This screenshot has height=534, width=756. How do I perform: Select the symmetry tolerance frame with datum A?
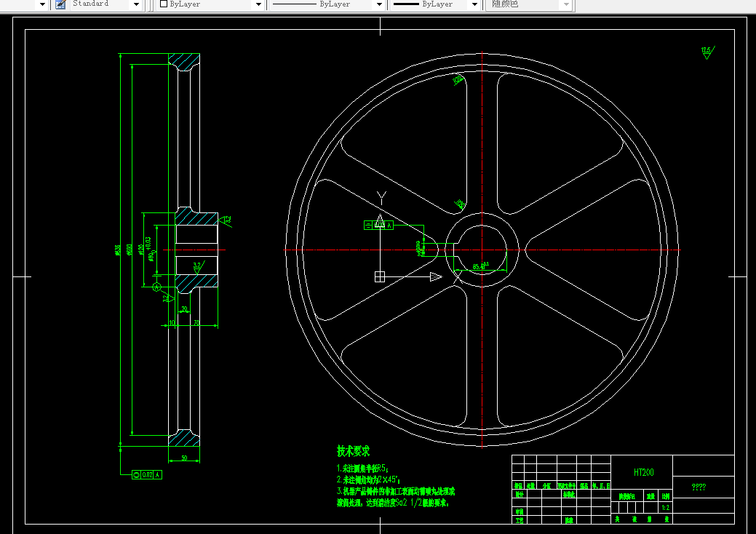click(378, 225)
